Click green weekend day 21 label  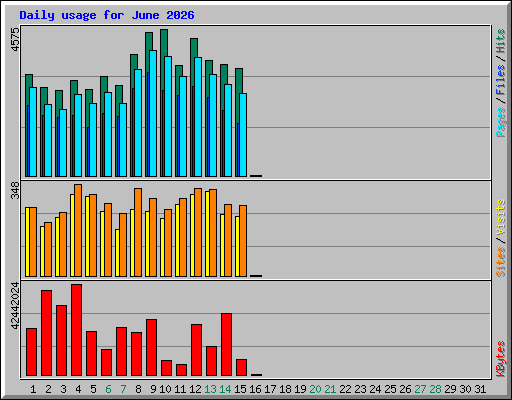coord(330,389)
